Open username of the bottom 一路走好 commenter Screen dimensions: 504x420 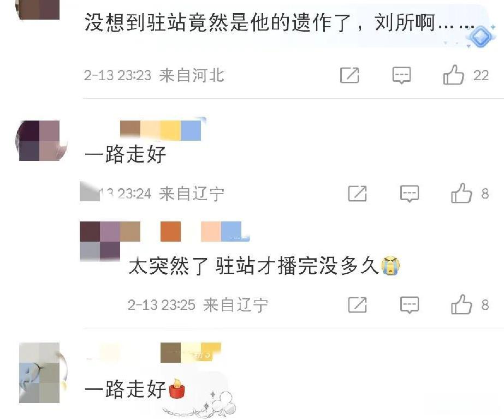click(153, 352)
